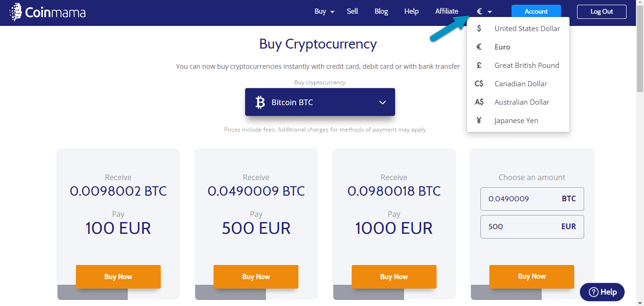Click the Coinmama logo
644x306 pixels.
pyautogui.click(x=47, y=11)
